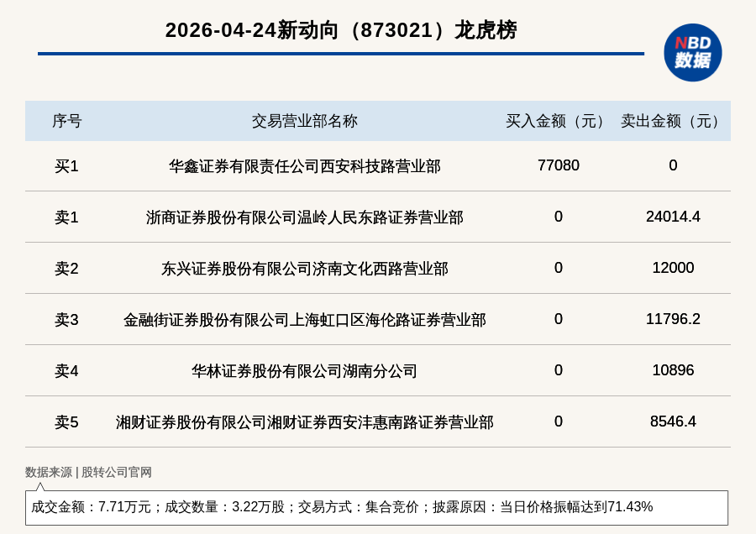Click the sell amount 24014.4 cell

coord(673,217)
